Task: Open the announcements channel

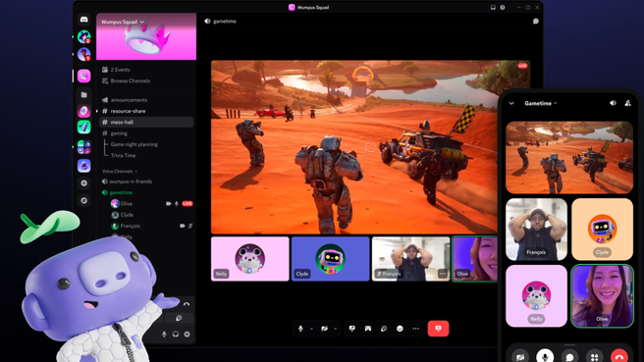Action: pyautogui.click(x=125, y=100)
